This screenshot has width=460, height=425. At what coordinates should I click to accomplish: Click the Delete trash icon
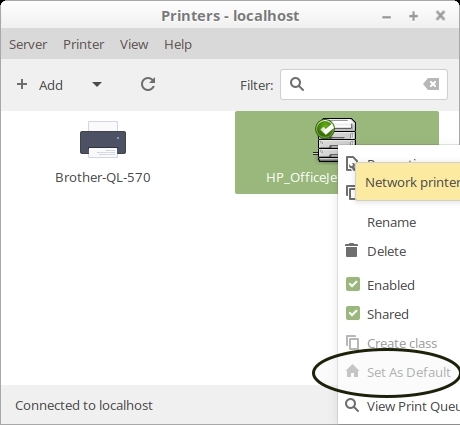(352, 251)
